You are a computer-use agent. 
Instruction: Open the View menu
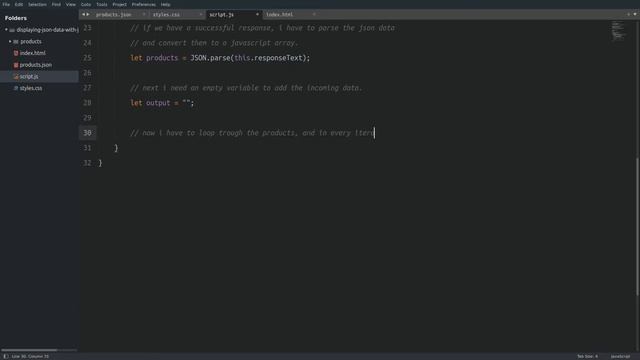pyautogui.click(x=71, y=4)
